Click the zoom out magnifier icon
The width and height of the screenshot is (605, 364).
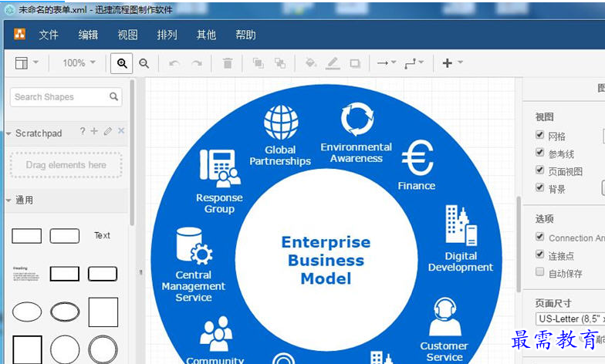144,63
